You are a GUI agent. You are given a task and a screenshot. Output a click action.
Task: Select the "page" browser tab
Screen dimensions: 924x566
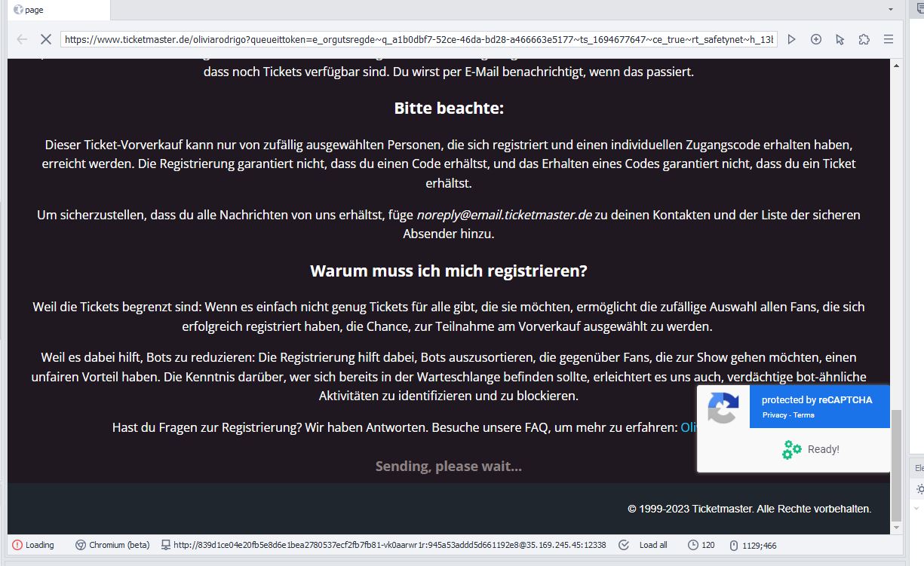[x=57, y=10]
